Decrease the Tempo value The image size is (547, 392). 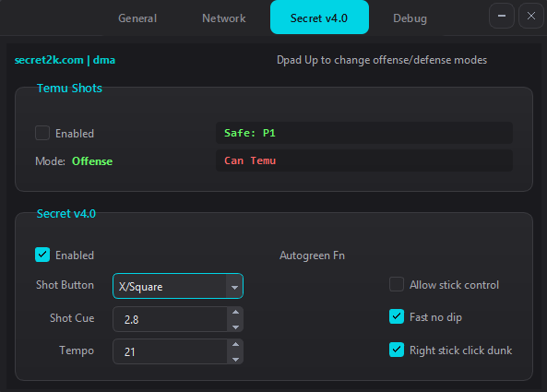click(235, 359)
